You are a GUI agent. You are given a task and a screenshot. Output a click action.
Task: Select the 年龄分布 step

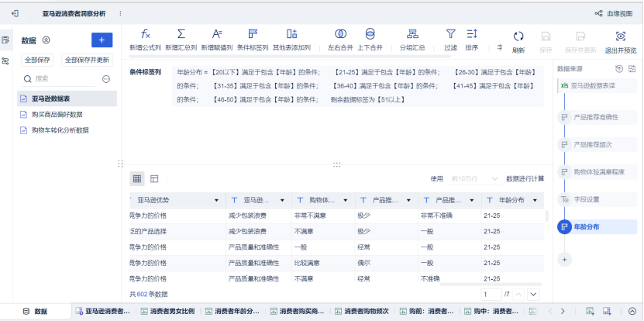[598, 226]
